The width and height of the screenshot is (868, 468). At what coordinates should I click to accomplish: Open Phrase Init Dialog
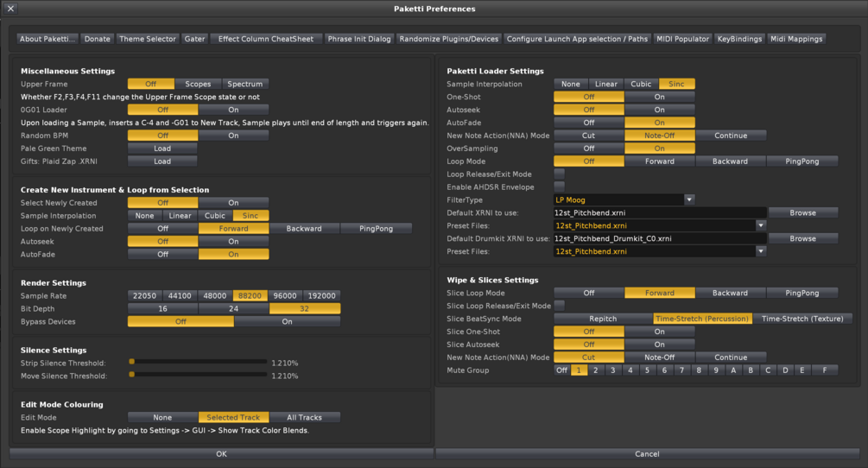click(359, 39)
